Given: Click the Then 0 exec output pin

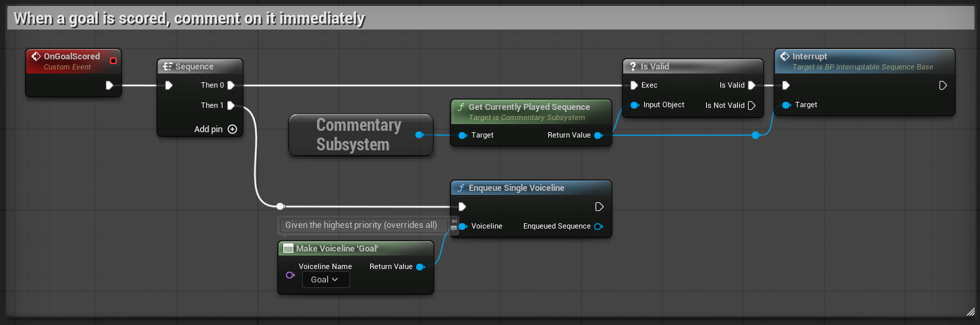Looking at the screenshot, I should tap(231, 85).
